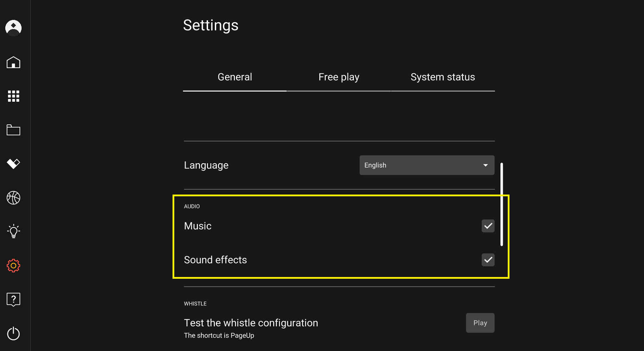The width and height of the screenshot is (644, 351).
Task: Open the help question mark icon
Action: pyautogui.click(x=13, y=300)
